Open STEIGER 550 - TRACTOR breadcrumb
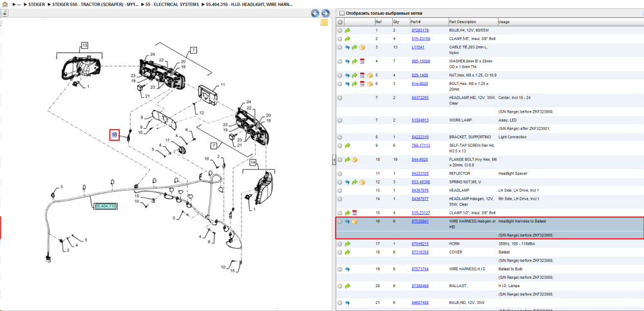Viewport: 644px width, 311px height. [x=95, y=5]
